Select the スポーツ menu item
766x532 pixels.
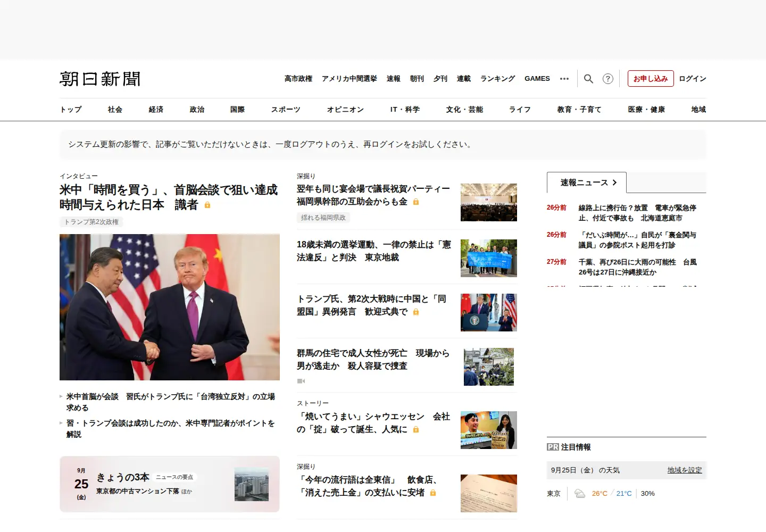(286, 110)
